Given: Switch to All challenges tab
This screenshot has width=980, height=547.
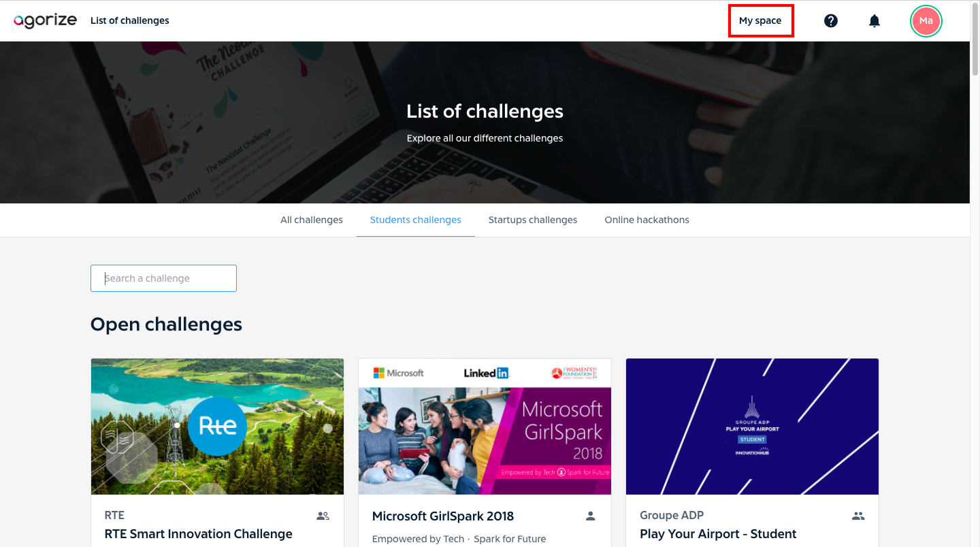Looking at the screenshot, I should pos(312,220).
